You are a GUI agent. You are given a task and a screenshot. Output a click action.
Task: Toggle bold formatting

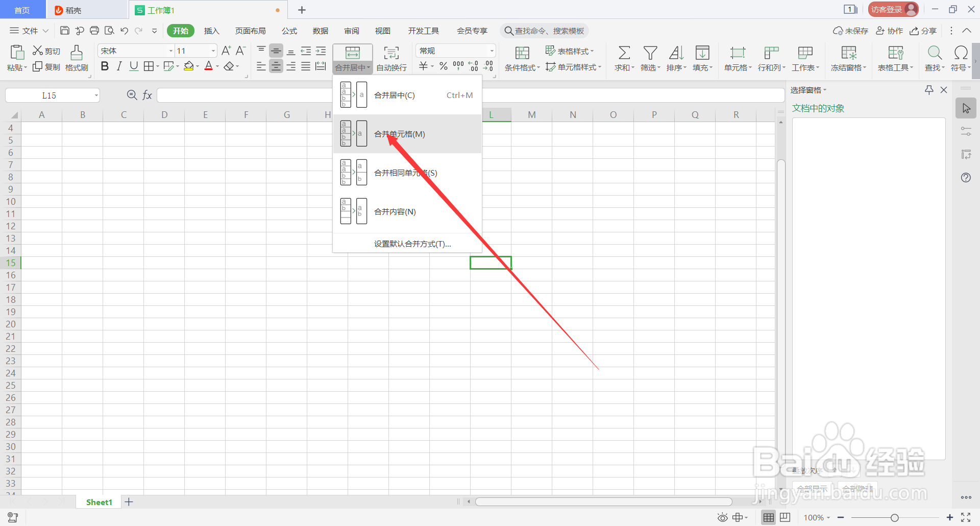[105, 66]
